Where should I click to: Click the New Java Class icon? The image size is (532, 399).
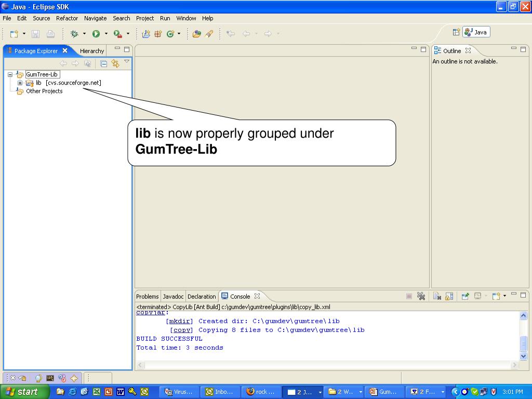(170, 34)
